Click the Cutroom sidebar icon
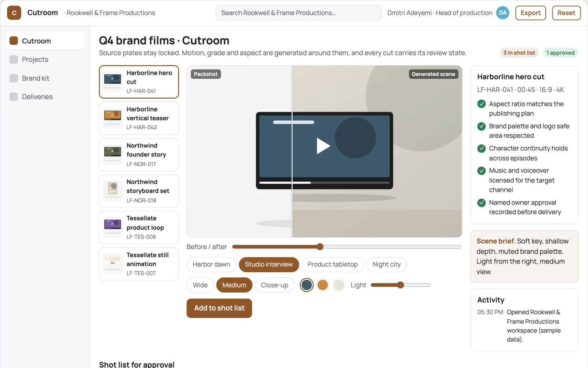The width and height of the screenshot is (588, 368). 14,40
